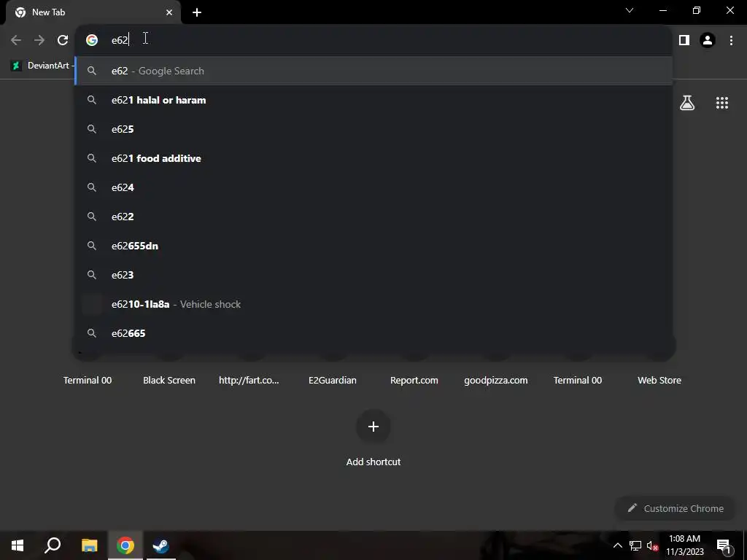Open the Windows Start menu
Screen dimensions: 747x560
(x=18, y=545)
